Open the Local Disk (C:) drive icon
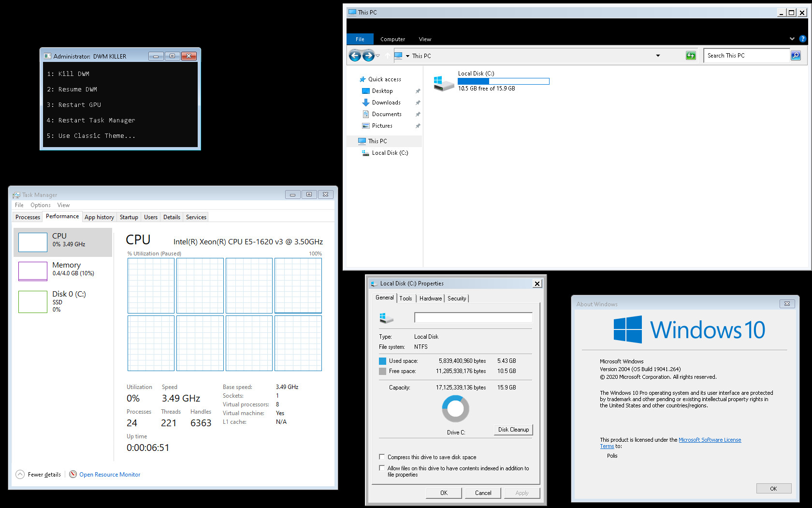Viewport: 812px width, 508px height. (444, 83)
